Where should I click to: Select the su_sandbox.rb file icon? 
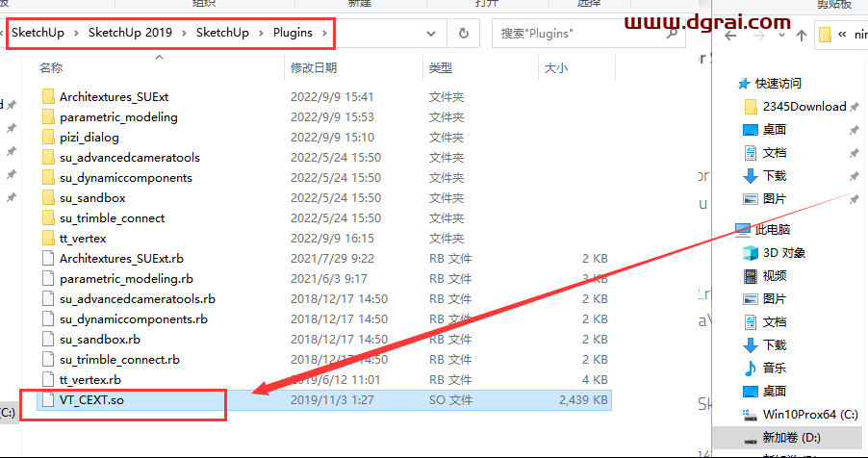coord(49,340)
